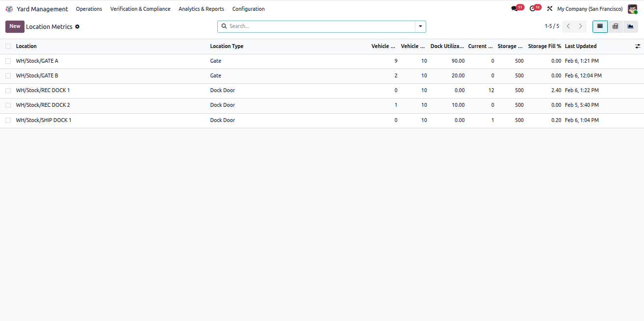Image resolution: width=644 pixels, height=321 pixels.
Task: Select the WH/Stock/GATE B row checkbox
Action: (8, 76)
